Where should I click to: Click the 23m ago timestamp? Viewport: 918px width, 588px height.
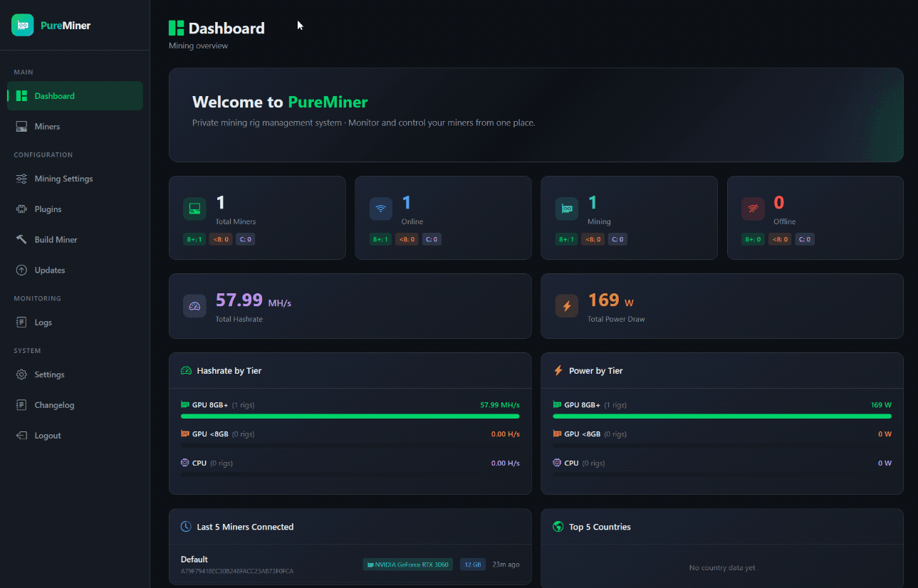[x=506, y=565]
